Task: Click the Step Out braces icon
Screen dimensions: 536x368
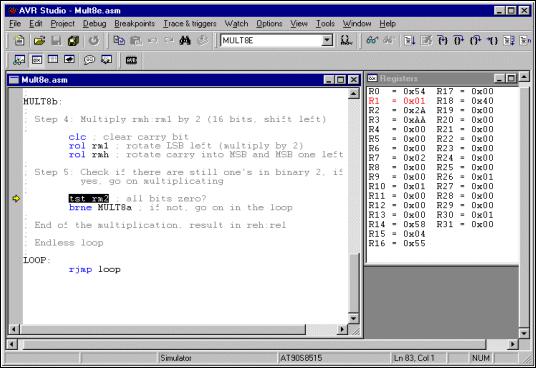Action: [x=475, y=41]
